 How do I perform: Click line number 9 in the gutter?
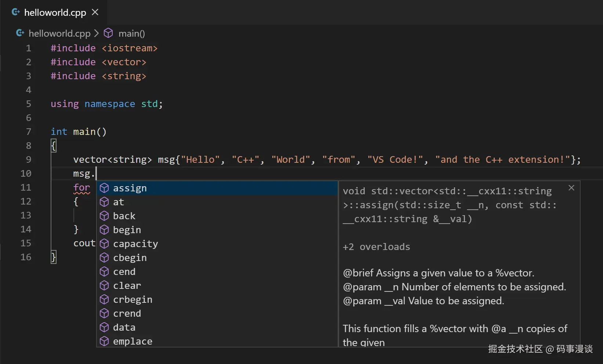coord(29,159)
